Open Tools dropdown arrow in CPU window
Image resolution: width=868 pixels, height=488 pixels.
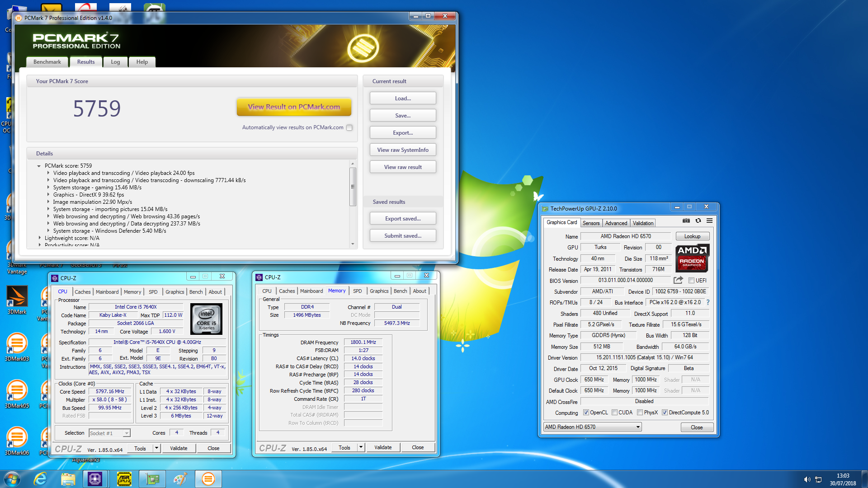[x=156, y=448]
